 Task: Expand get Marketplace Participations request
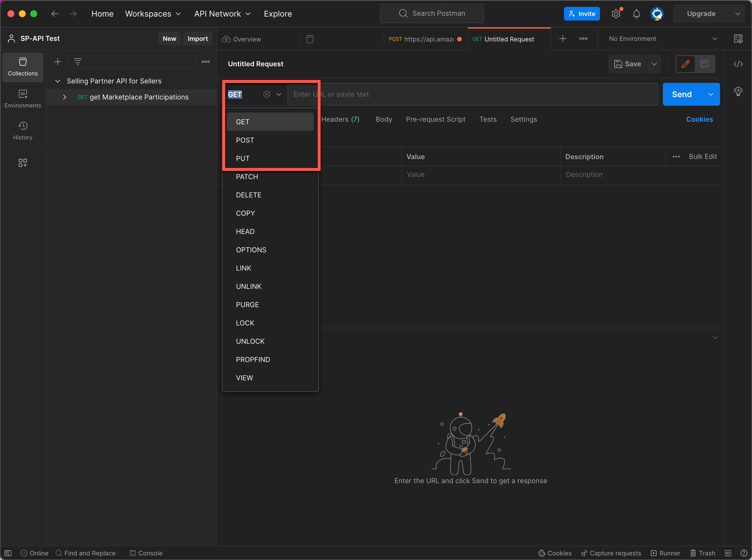coord(64,97)
